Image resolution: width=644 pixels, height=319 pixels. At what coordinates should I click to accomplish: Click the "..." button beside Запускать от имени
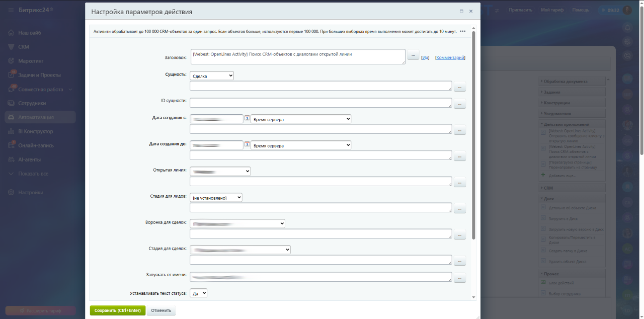point(460,278)
